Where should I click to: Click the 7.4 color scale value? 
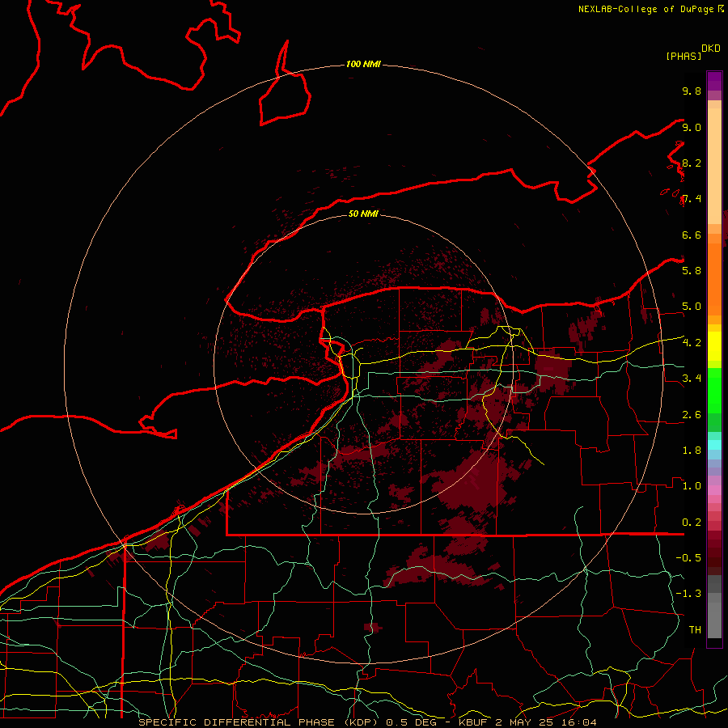point(692,199)
